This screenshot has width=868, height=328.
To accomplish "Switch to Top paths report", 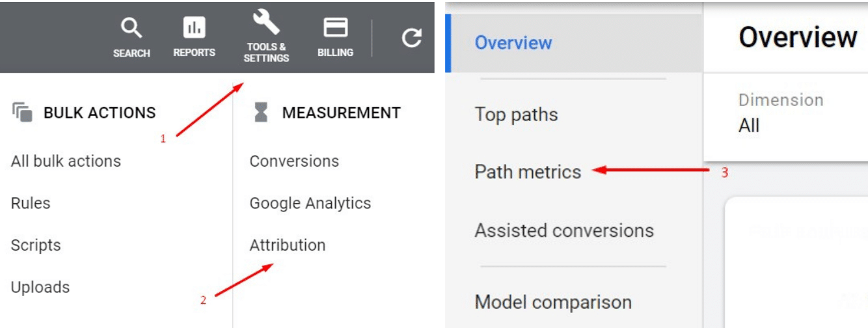I will pos(516,115).
